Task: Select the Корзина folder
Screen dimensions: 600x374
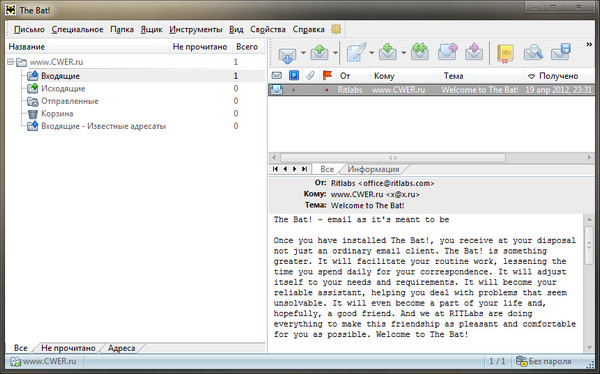Action: point(57,114)
